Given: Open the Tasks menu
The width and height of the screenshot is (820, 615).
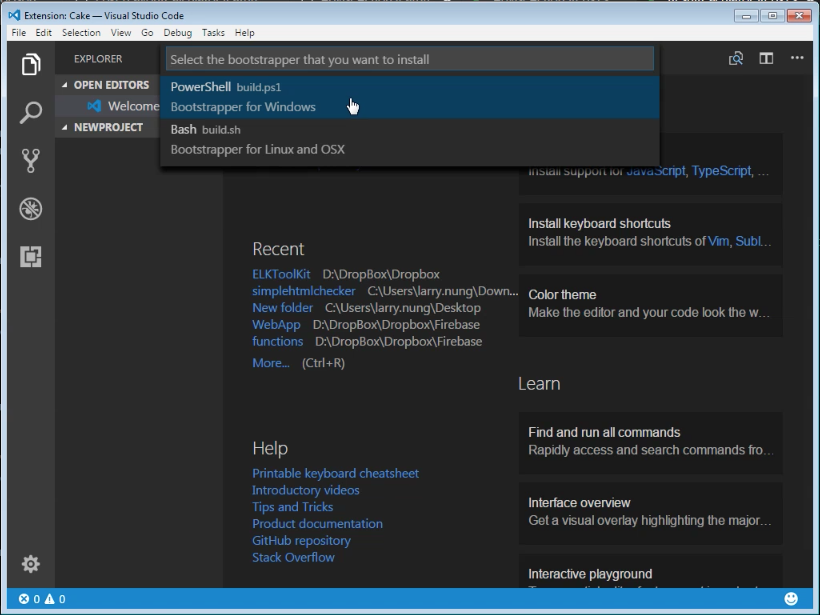Looking at the screenshot, I should [213, 32].
